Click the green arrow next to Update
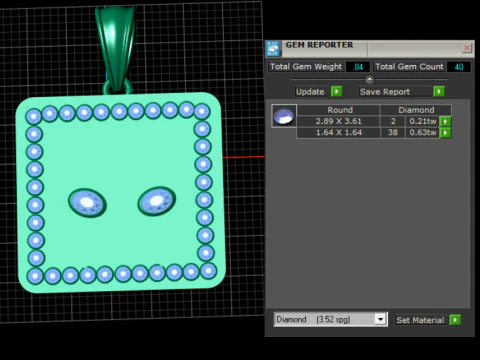 click(x=337, y=91)
